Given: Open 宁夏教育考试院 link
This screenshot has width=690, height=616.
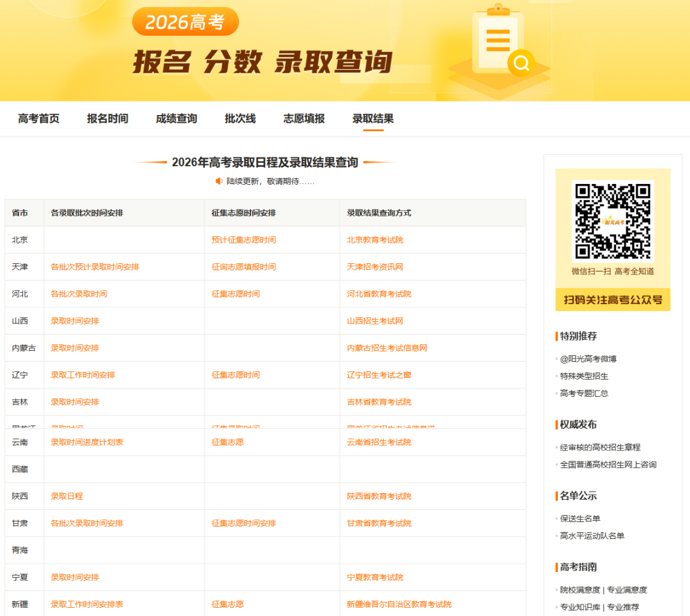Looking at the screenshot, I should tap(375, 577).
